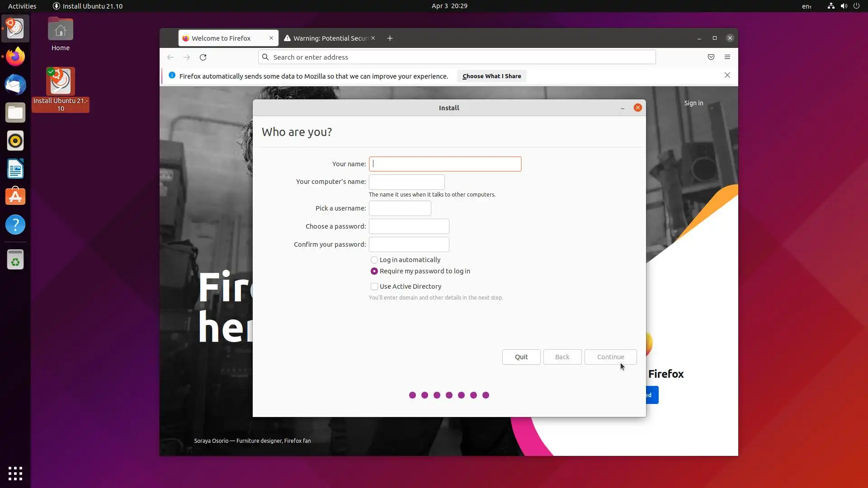
Task: Click the Quit button in installer
Action: [521, 357]
